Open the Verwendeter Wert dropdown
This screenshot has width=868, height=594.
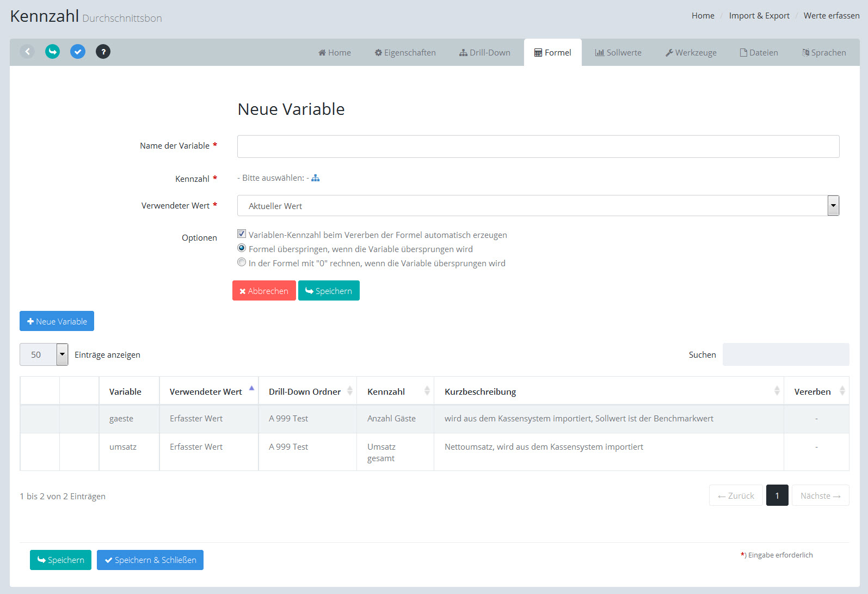tap(833, 206)
